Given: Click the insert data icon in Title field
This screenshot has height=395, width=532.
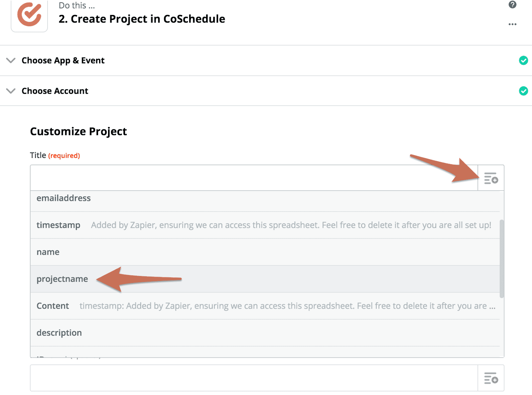Looking at the screenshot, I should click(x=491, y=178).
